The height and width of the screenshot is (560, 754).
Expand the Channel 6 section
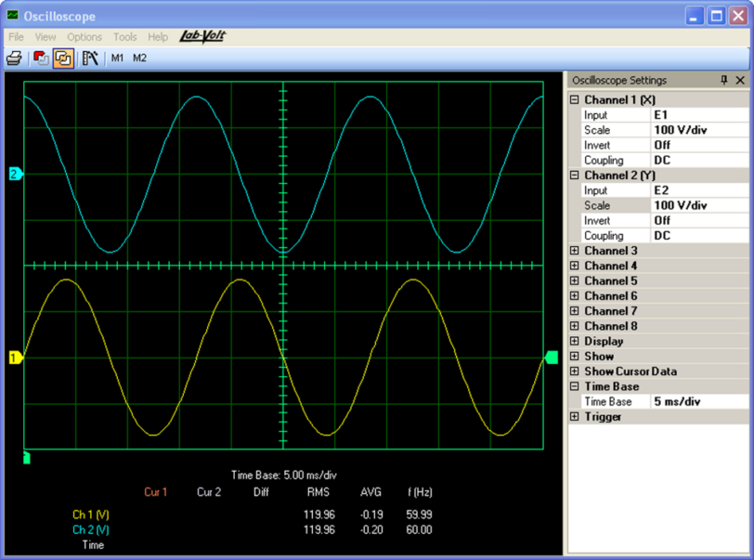point(574,296)
